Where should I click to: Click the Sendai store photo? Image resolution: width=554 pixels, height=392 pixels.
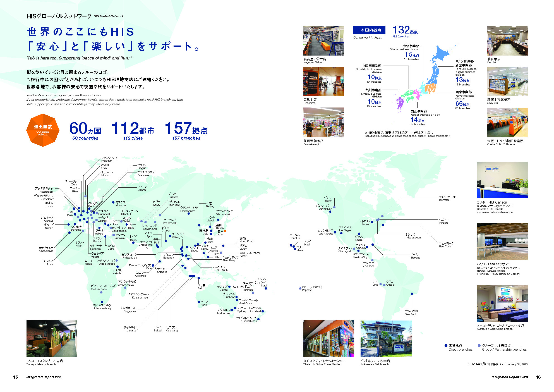coord(507,41)
